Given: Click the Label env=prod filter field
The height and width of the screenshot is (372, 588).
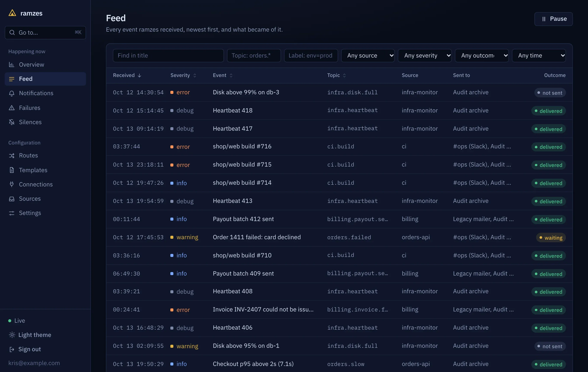Looking at the screenshot, I should [311, 56].
